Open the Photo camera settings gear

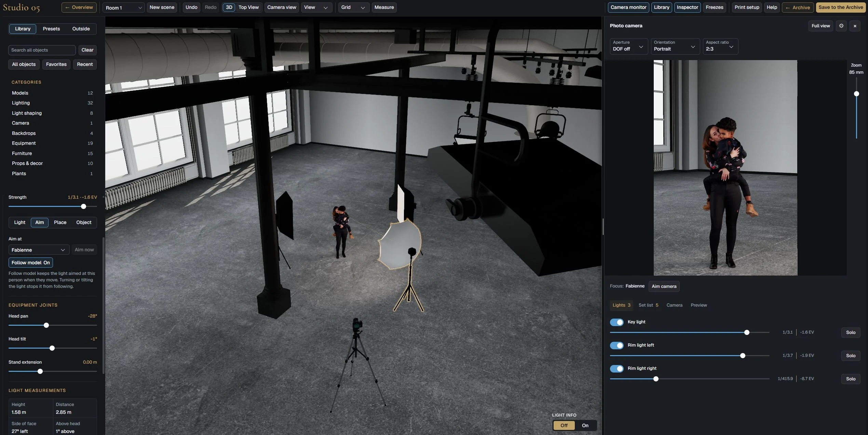point(841,26)
